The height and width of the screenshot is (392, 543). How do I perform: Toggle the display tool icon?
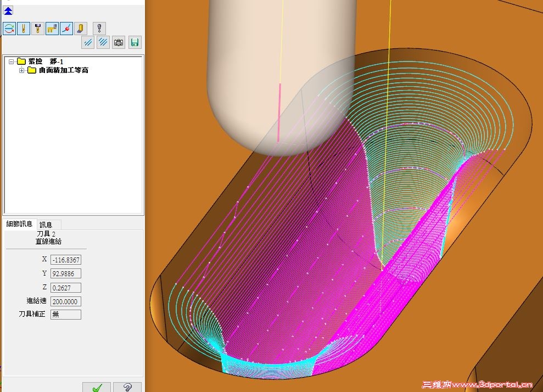(x=24, y=29)
